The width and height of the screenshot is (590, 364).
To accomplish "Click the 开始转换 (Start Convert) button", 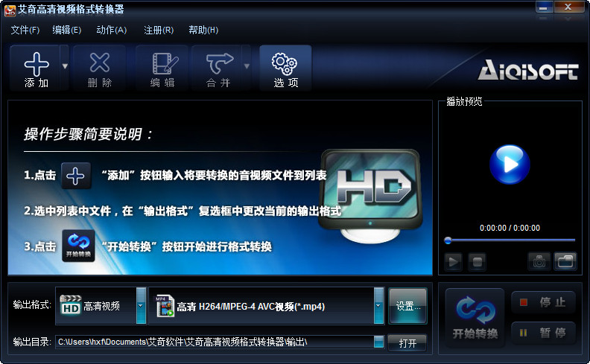I will pyautogui.click(x=475, y=318).
